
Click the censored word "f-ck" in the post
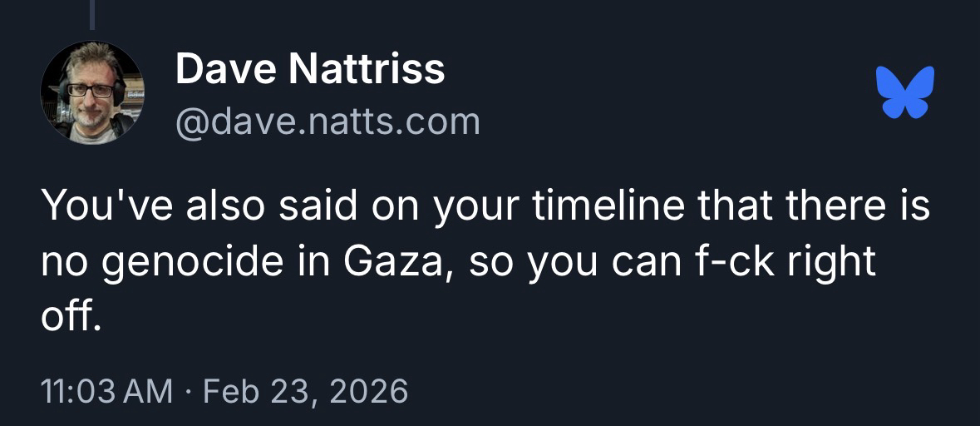[733, 262]
